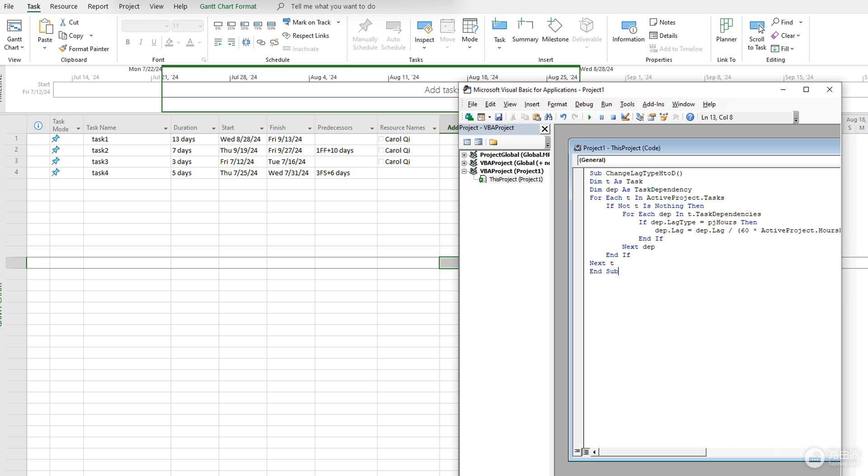The height and width of the screenshot is (476, 868).
Task: Open the Start column filter dropdown
Action: 262,128
